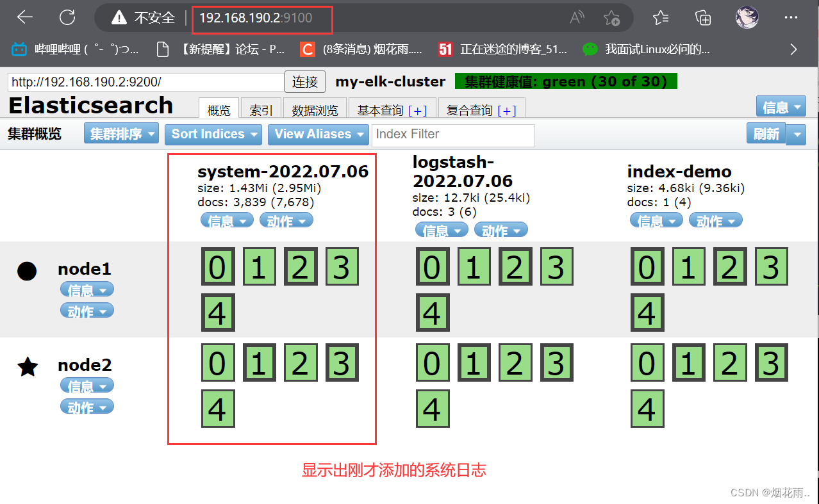Open the 51CTO blog bookmark
Screen dimensions: 819x504
(x=502, y=49)
